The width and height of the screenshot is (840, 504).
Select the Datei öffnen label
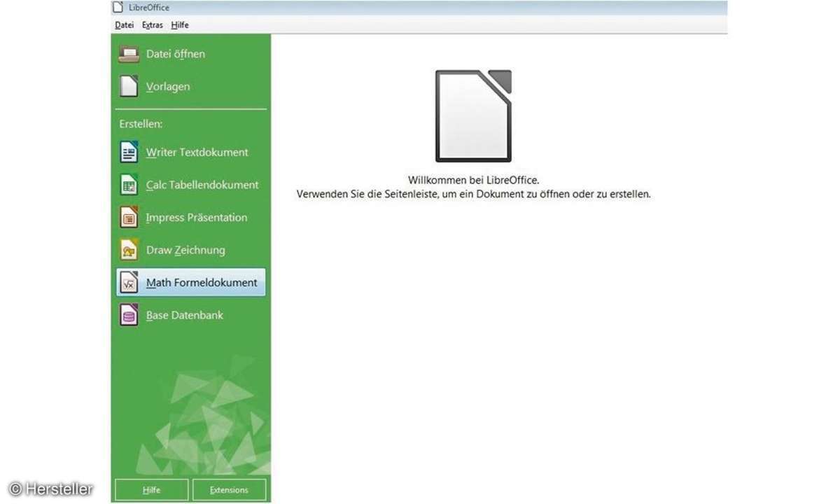click(176, 54)
